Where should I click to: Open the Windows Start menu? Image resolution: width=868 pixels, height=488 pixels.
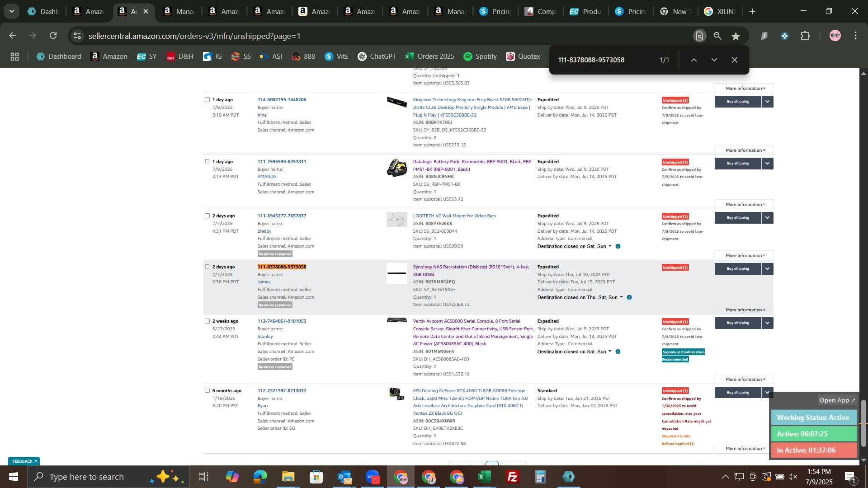coord(13,477)
